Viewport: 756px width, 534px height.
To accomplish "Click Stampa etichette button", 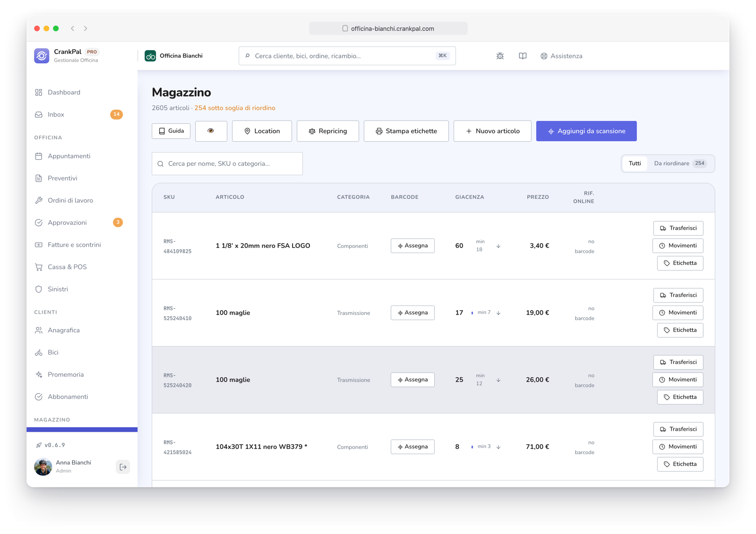I will tap(406, 131).
